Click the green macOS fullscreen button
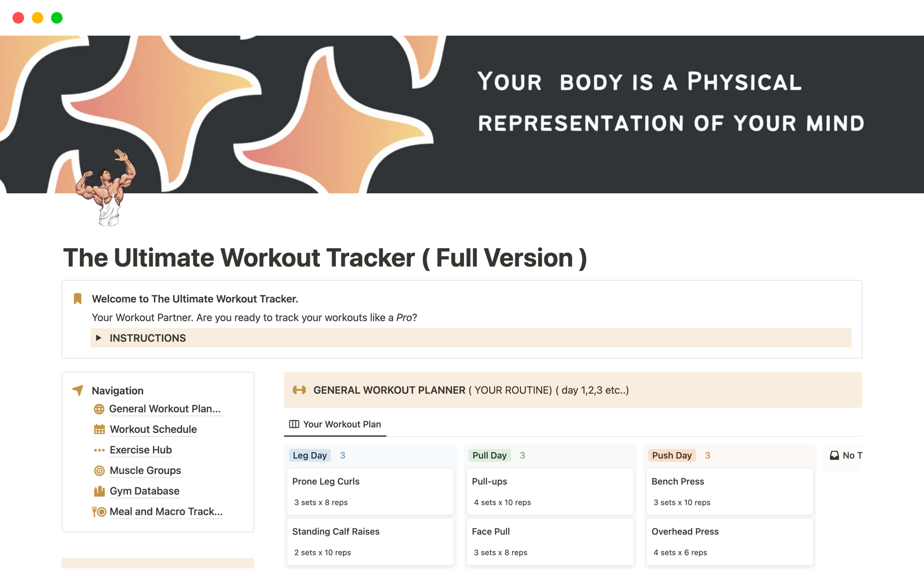This screenshot has width=924, height=578. 57,18
